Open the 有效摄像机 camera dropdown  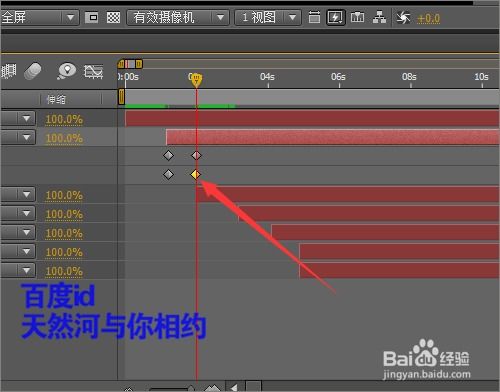(178, 17)
